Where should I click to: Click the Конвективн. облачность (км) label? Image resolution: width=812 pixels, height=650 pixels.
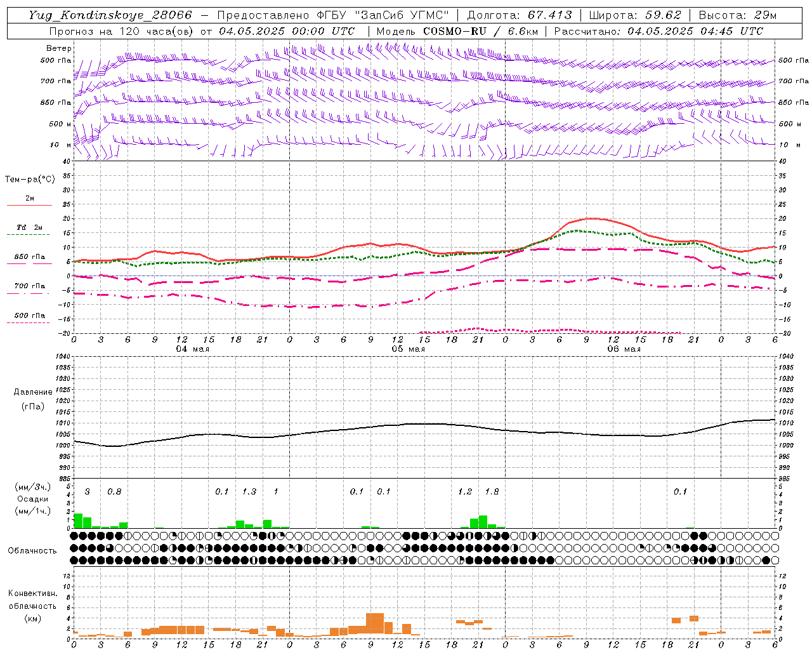tap(32, 606)
